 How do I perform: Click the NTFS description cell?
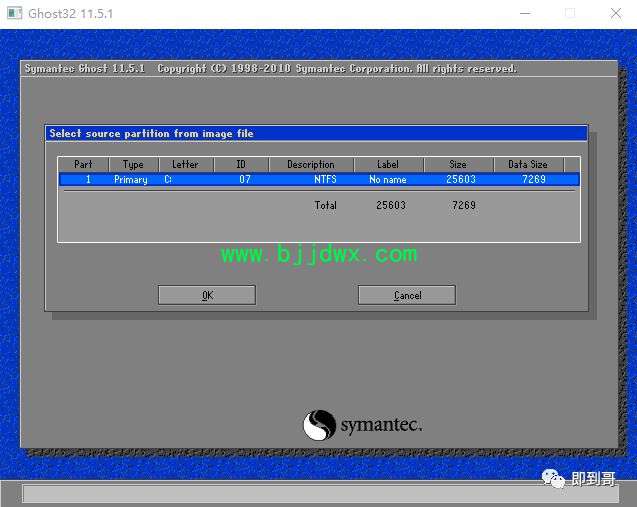(325, 179)
